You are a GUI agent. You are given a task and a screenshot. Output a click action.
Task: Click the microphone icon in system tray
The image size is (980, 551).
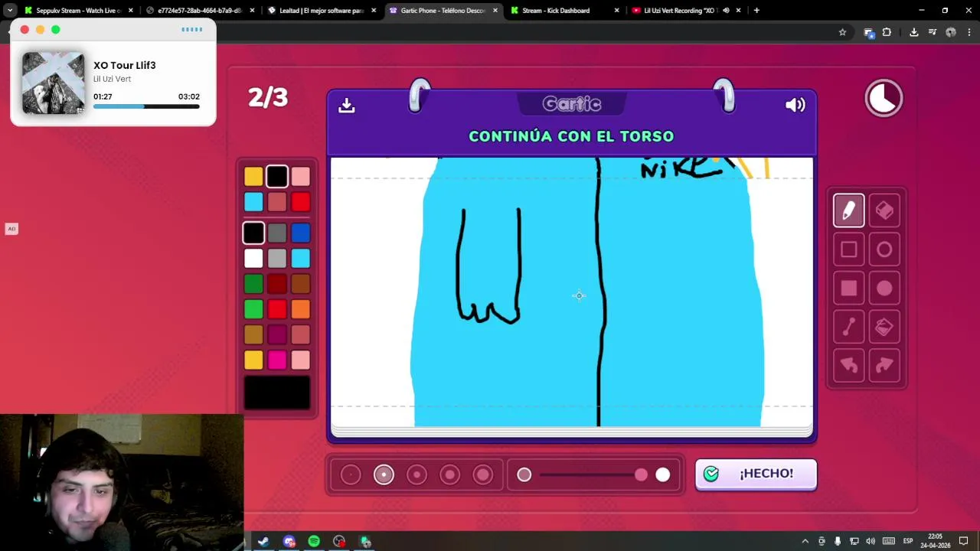pos(838,541)
